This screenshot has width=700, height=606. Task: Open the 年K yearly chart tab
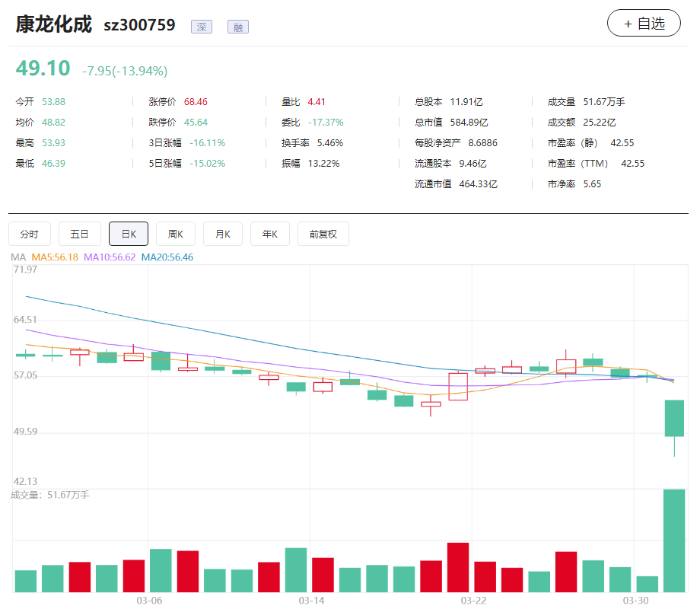tap(270, 234)
